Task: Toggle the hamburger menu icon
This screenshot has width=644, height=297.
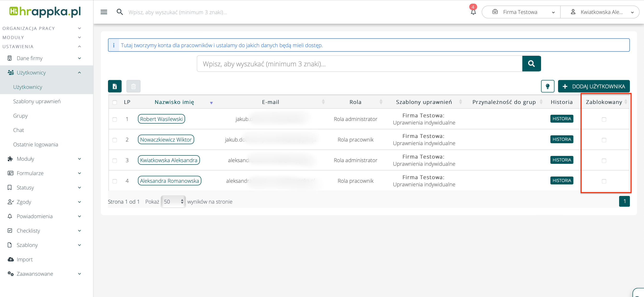Action: coord(104,12)
